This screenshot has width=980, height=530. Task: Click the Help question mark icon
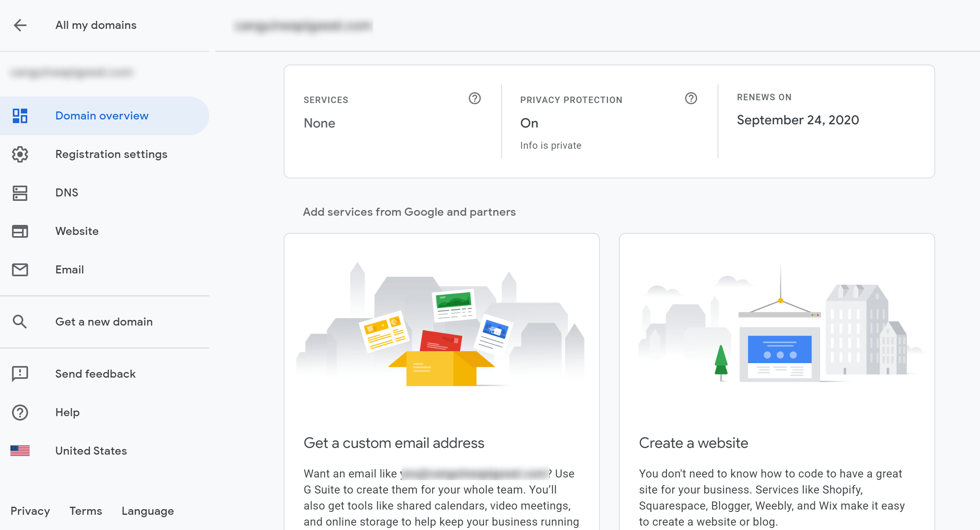[20, 413]
